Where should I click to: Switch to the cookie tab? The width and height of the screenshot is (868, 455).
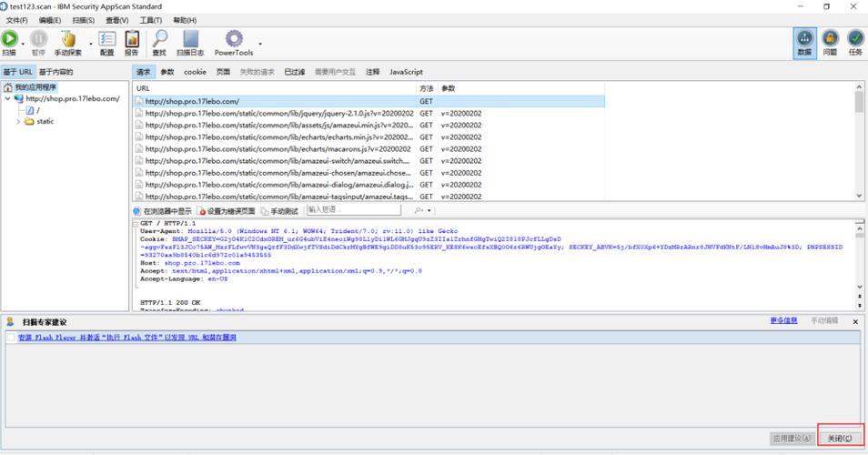[x=195, y=72]
